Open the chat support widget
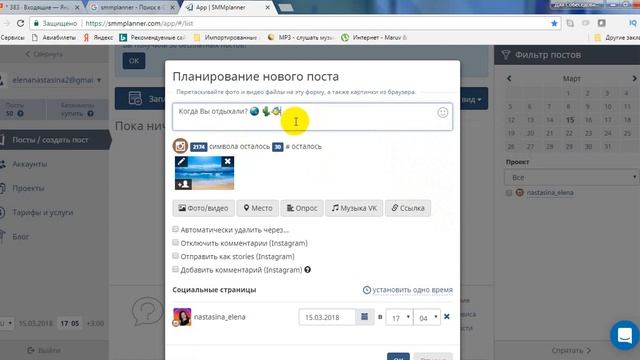This screenshot has height=360, width=640. pyautogui.click(x=624, y=336)
